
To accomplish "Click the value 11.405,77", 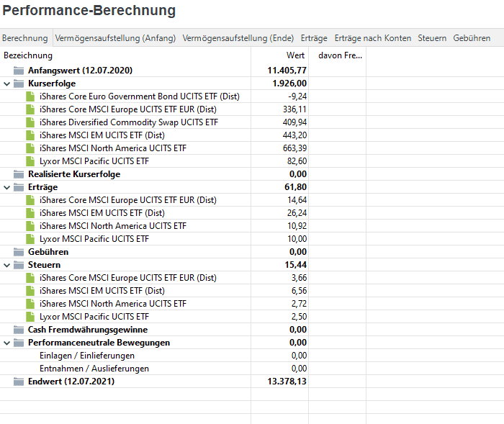I will [x=287, y=71].
